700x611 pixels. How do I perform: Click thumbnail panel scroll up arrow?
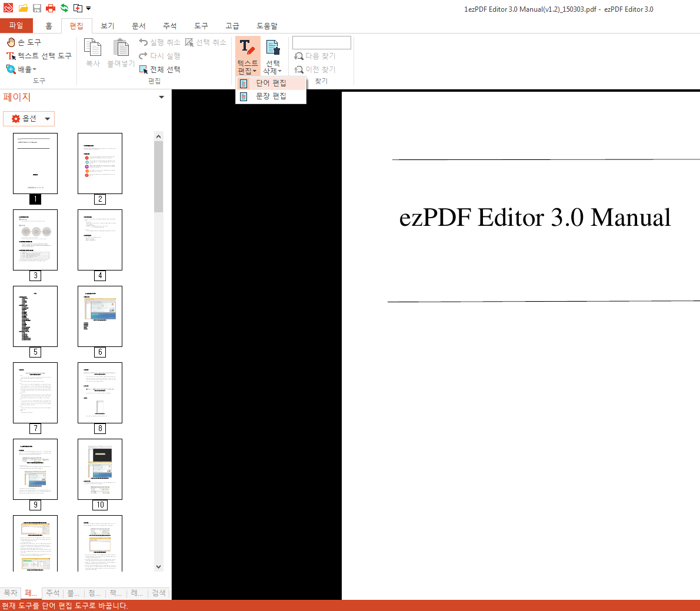click(158, 136)
